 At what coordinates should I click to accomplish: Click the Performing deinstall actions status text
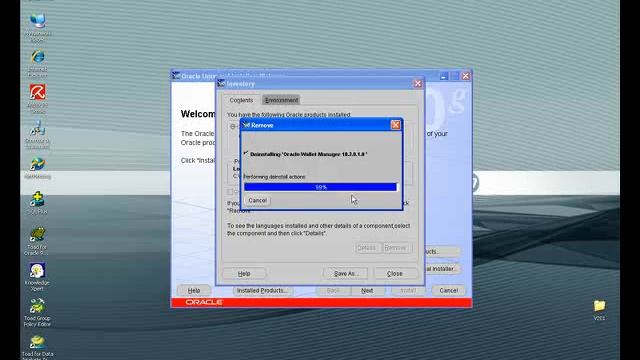pyautogui.click(x=274, y=177)
